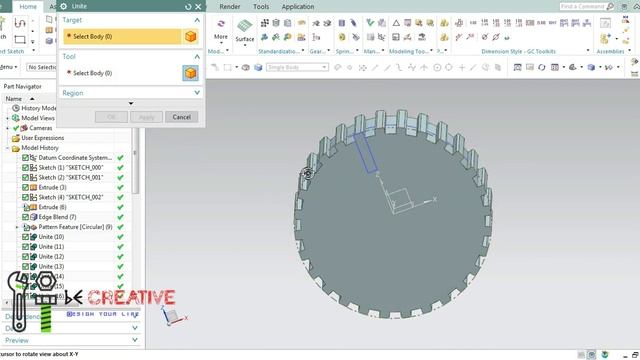Open the Single Body selection dropdown
The width and height of the screenshot is (640, 360).
tap(298, 67)
